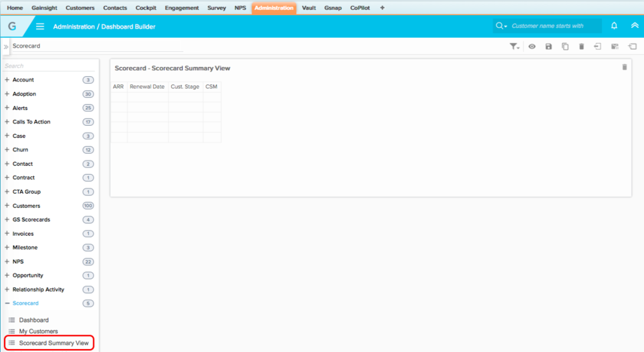Click the report Search box in sidebar
This screenshot has height=352, width=644.
[49, 66]
